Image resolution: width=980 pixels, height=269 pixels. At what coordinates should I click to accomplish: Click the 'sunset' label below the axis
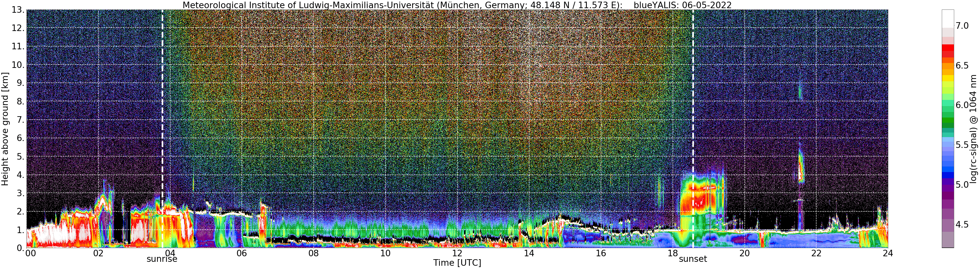tap(693, 259)
